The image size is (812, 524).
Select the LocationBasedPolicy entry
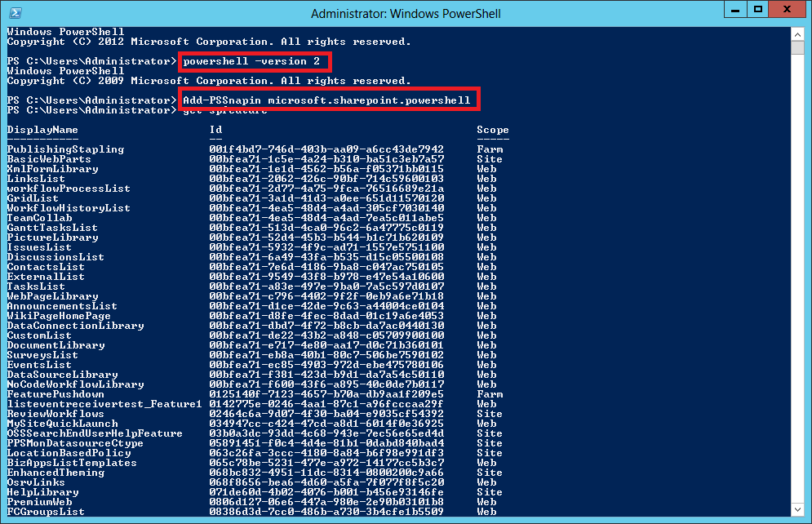tap(69, 453)
